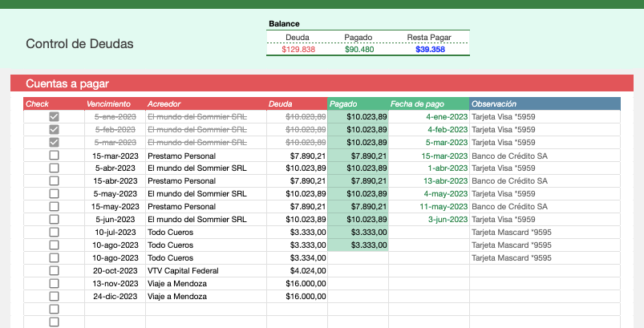
Task: Uncheck the checkbox for the 5-feb-2023 row
Action: tap(54, 130)
